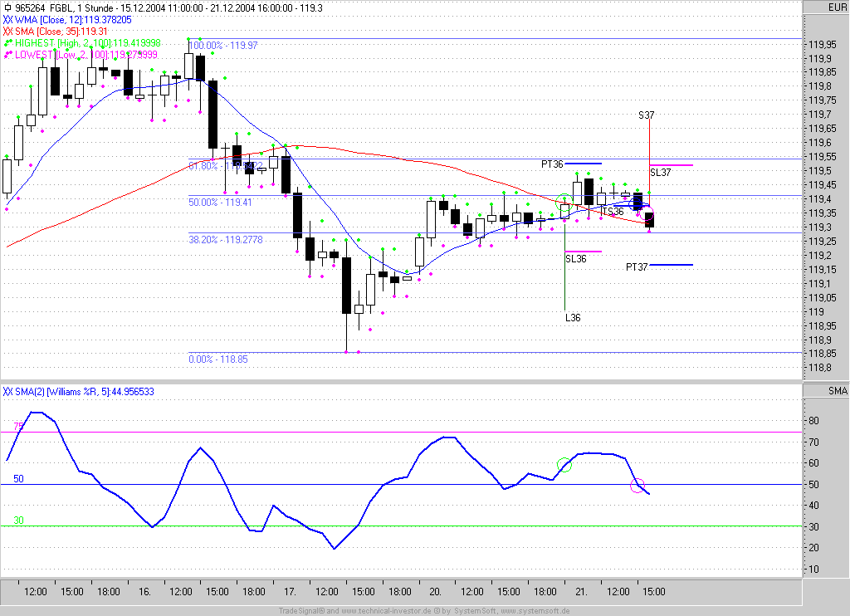Screen dimensions: 850x616
Task: Click the TradeSignal footer text
Action: [x=300, y=611]
